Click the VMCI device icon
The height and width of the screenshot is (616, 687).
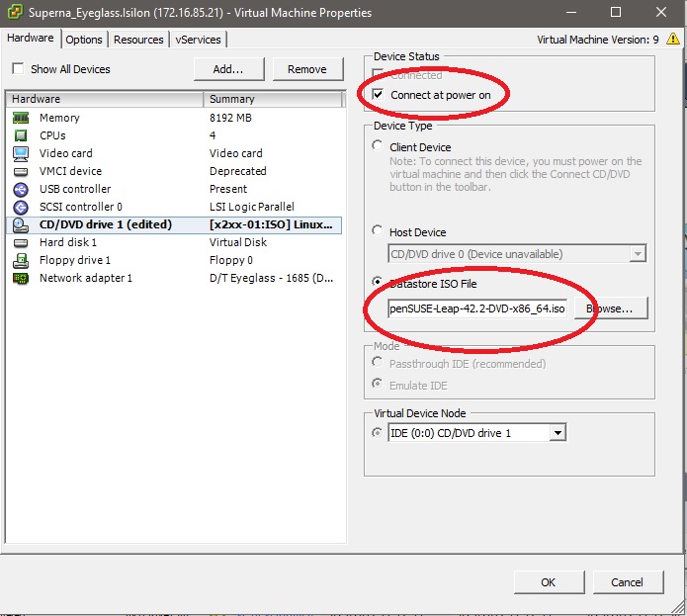tap(21, 171)
